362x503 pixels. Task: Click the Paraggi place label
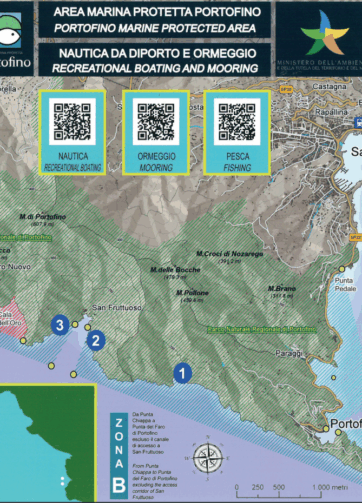[x=289, y=354]
